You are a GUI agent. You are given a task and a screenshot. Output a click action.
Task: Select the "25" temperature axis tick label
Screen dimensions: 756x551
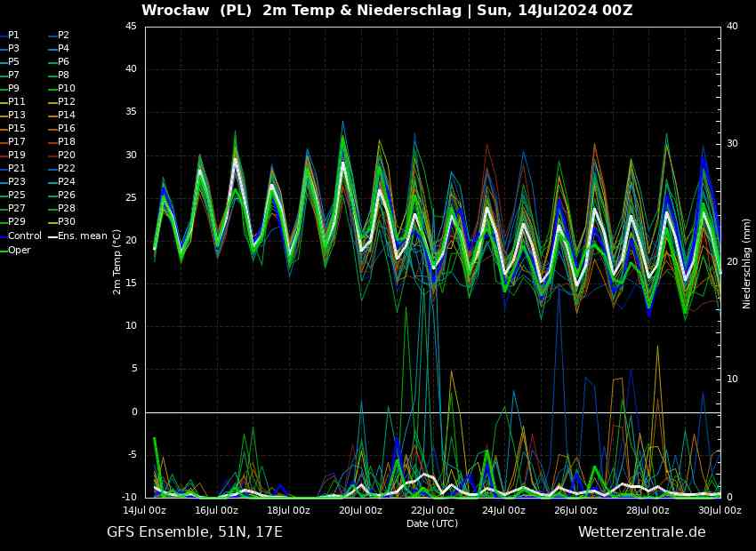pyautogui.click(x=131, y=198)
